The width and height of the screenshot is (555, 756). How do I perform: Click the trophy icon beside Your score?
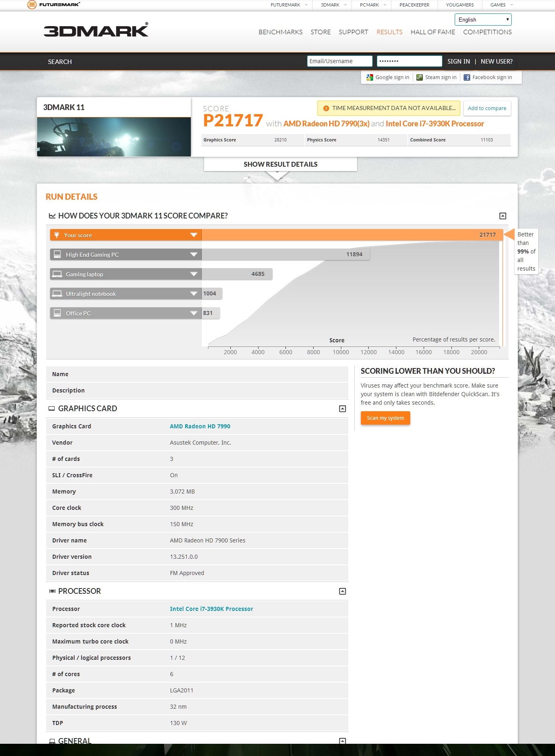pyautogui.click(x=57, y=235)
